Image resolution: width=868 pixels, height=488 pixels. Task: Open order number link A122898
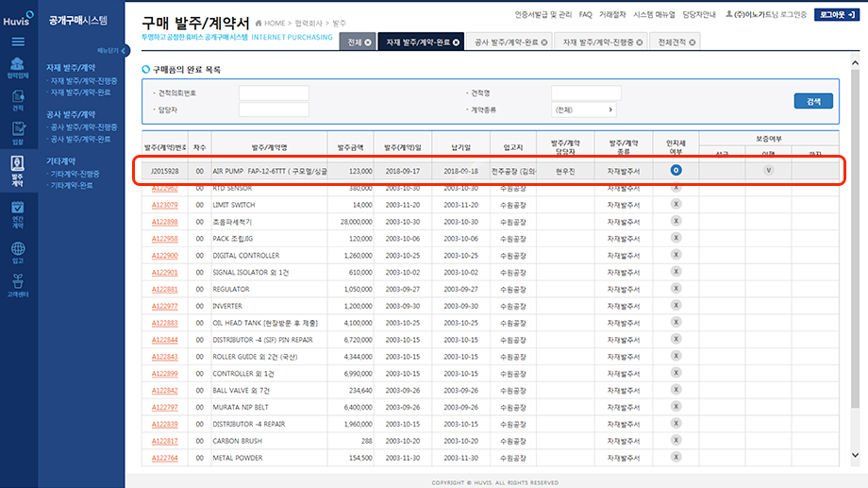click(164, 222)
